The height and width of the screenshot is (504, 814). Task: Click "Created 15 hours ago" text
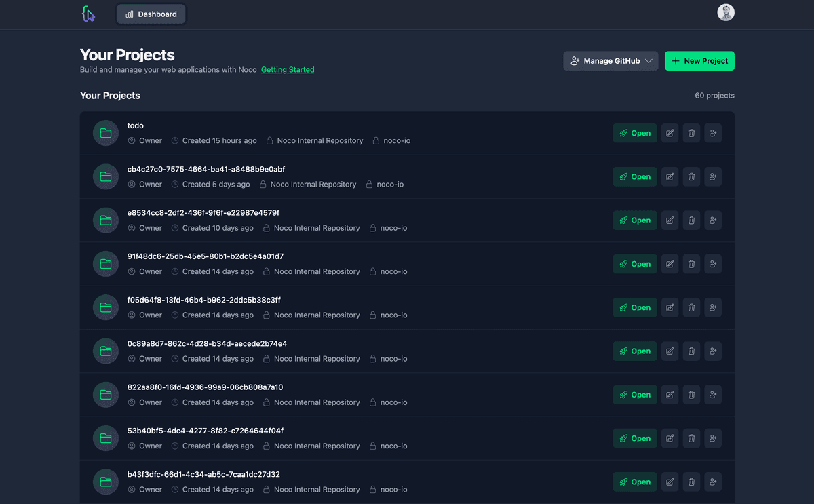tap(219, 141)
